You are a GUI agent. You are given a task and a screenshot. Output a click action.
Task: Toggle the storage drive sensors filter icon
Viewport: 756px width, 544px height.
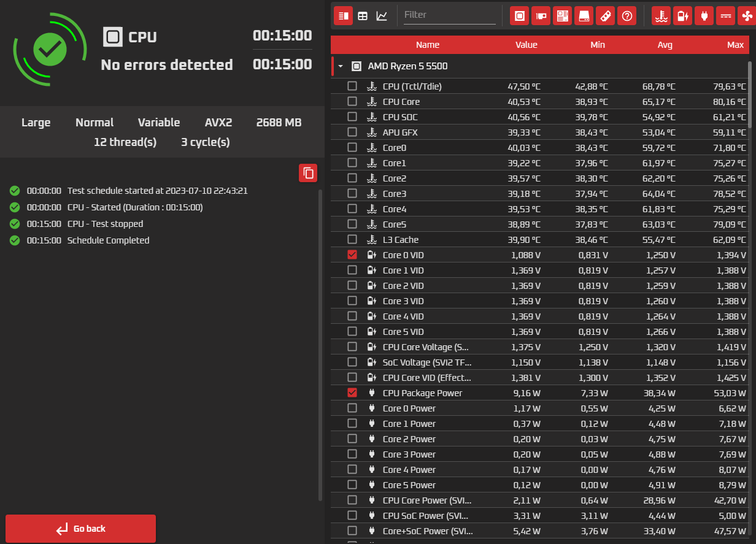(x=584, y=16)
